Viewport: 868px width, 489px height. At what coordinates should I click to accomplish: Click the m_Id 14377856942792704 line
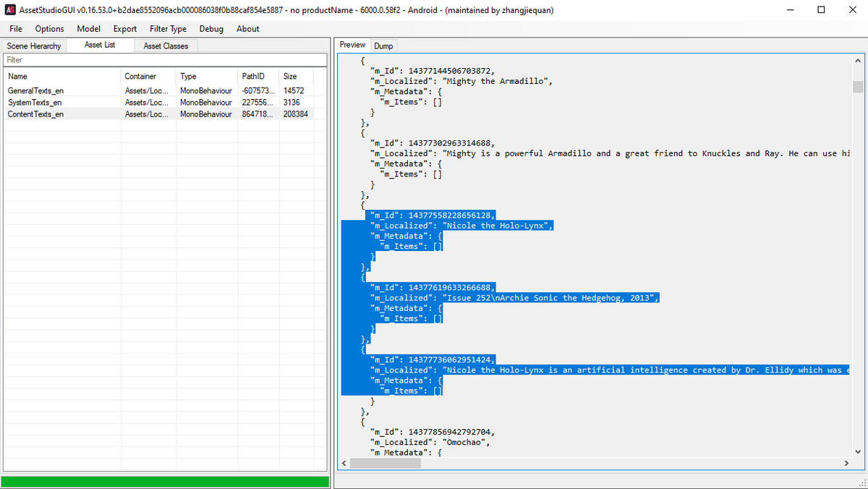click(433, 432)
